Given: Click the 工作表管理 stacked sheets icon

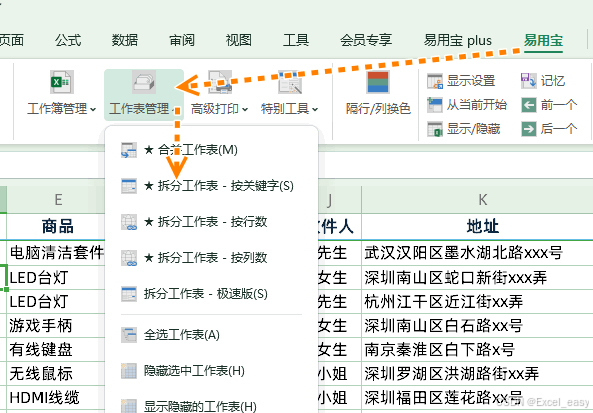Looking at the screenshot, I should [x=144, y=82].
